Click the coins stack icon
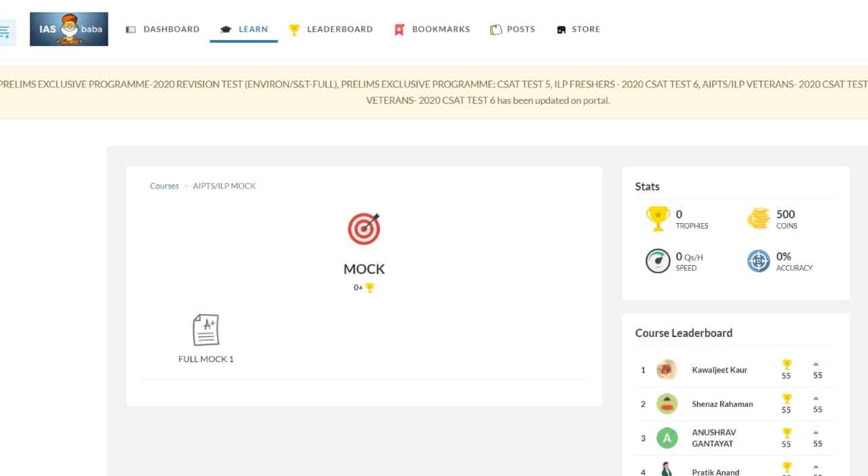Image resolution: width=868 pixels, height=476 pixels. [759, 219]
